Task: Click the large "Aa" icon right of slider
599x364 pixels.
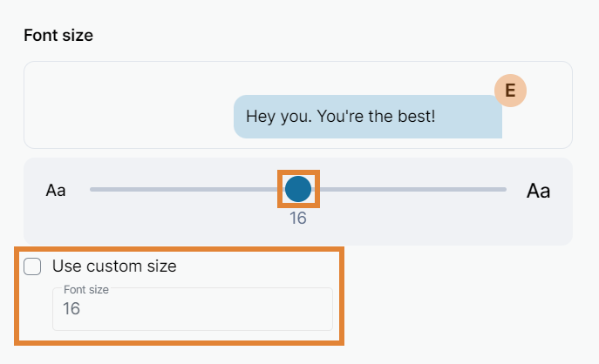Action: tap(538, 191)
